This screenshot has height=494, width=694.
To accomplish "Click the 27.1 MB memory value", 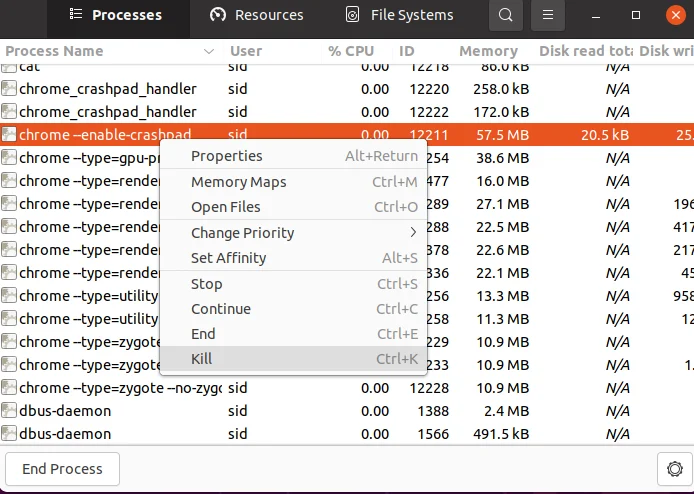I will pyautogui.click(x=502, y=204).
